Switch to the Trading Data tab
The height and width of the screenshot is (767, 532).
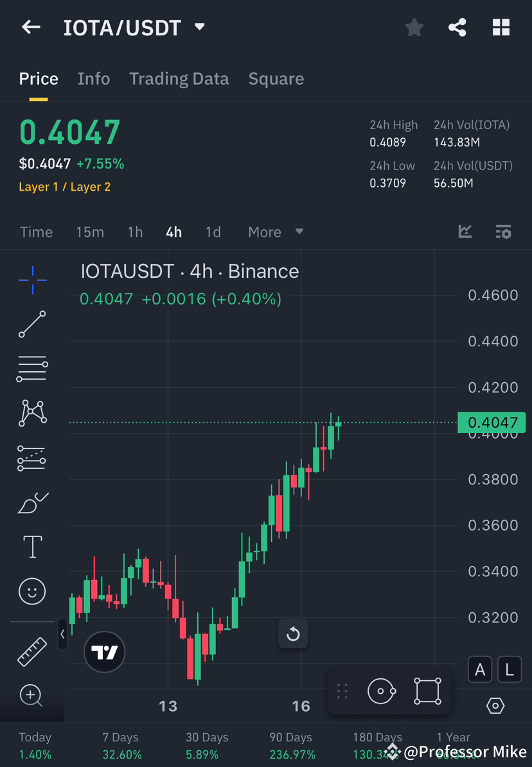(x=179, y=78)
